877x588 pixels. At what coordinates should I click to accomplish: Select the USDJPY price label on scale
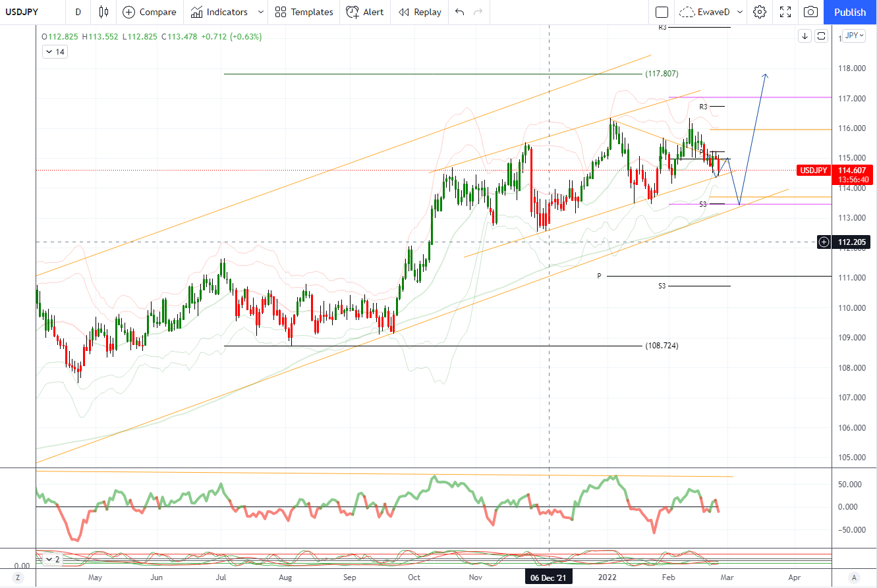814,170
